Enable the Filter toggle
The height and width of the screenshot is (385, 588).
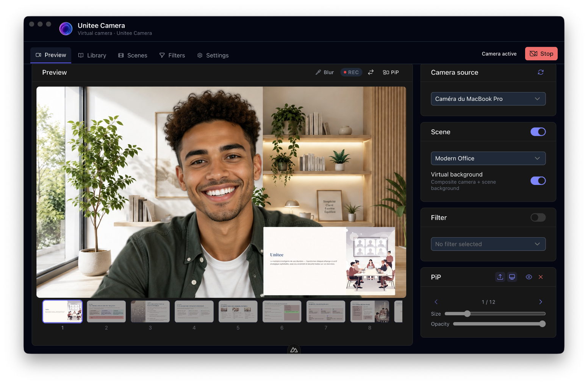pyautogui.click(x=538, y=218)
